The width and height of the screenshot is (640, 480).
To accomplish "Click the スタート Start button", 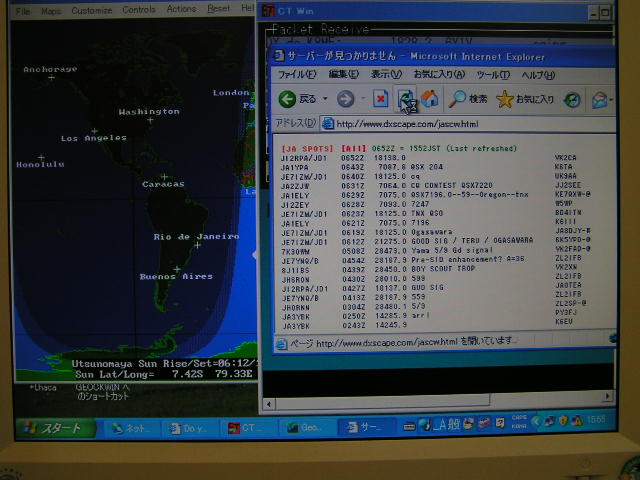I will [x=56, y=428].
